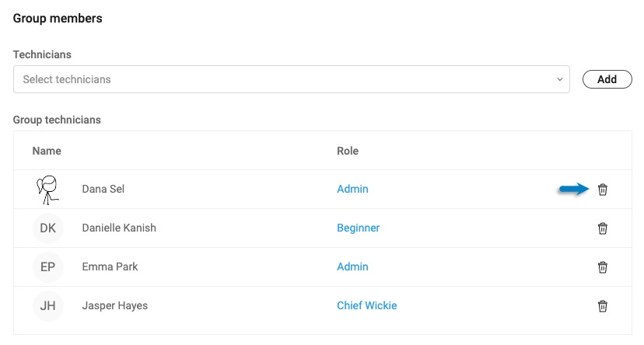Remove Jasper Hayes via trash icon
The image size is (644, 345).
(x=602, y=306)
